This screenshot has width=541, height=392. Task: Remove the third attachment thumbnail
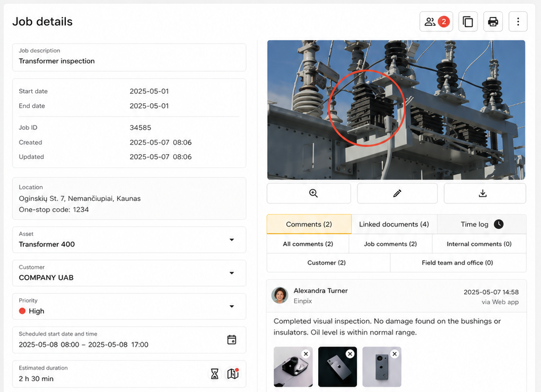click(x=395, y=354)
